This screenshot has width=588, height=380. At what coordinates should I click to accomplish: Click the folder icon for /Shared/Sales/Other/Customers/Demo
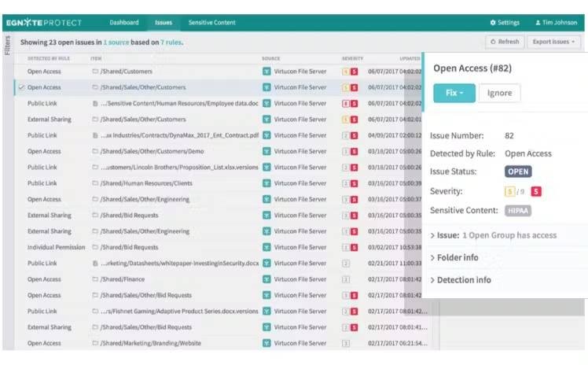95,151
